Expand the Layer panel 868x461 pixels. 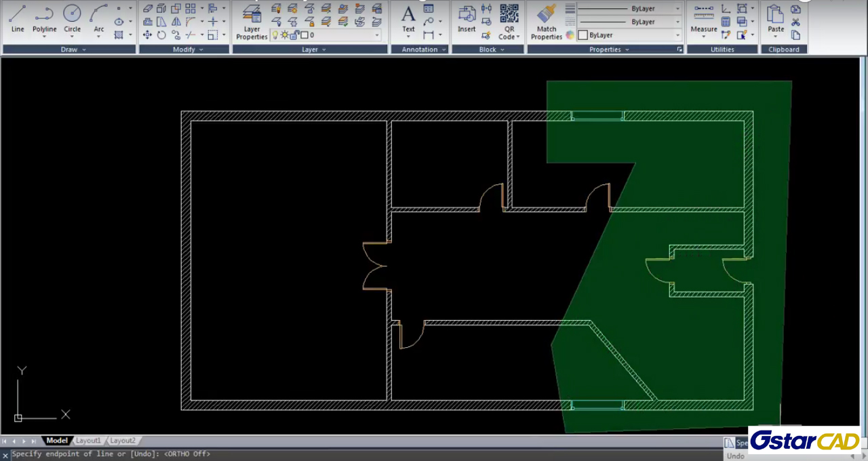pyautogui.click(x=310, y=49)
